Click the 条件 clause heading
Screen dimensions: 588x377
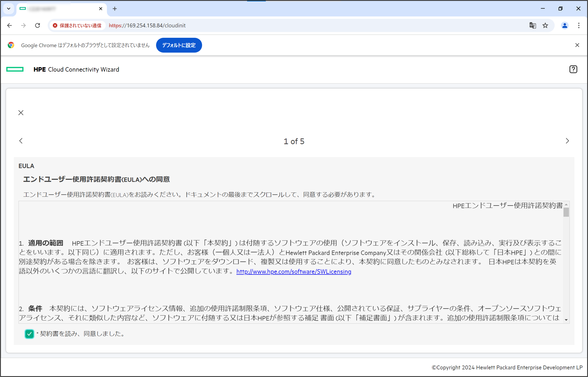point(35,308)
